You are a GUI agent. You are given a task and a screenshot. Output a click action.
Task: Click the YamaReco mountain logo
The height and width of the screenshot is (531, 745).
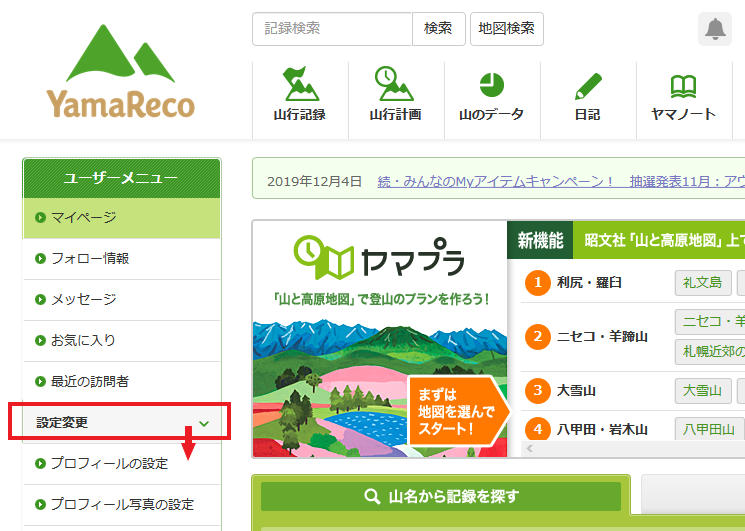tap(120, 71)
